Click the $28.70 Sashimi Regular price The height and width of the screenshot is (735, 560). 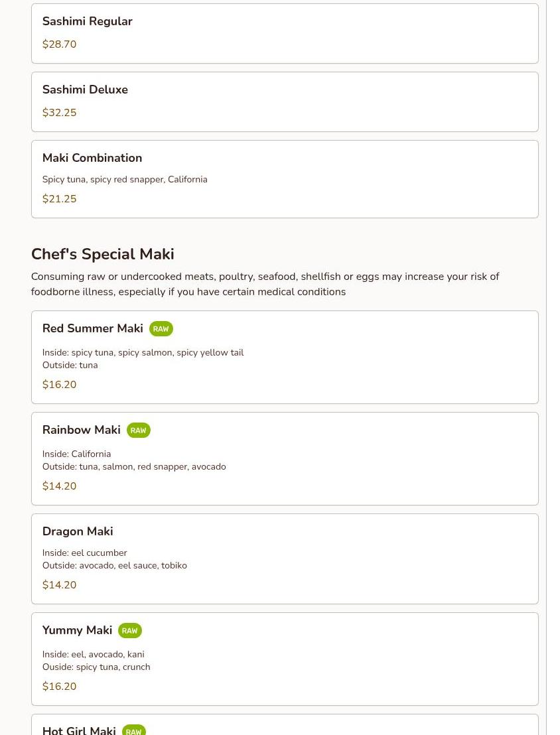click(x=59, y=44)
